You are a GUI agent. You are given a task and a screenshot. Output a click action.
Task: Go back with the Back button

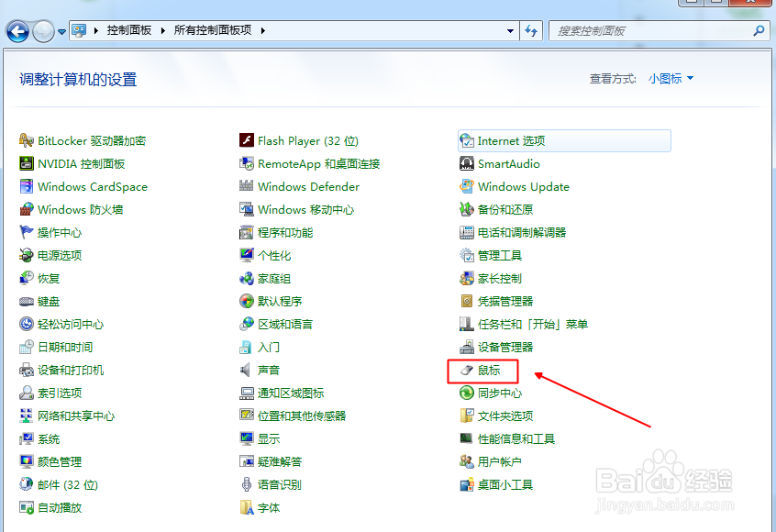(17, 31)
